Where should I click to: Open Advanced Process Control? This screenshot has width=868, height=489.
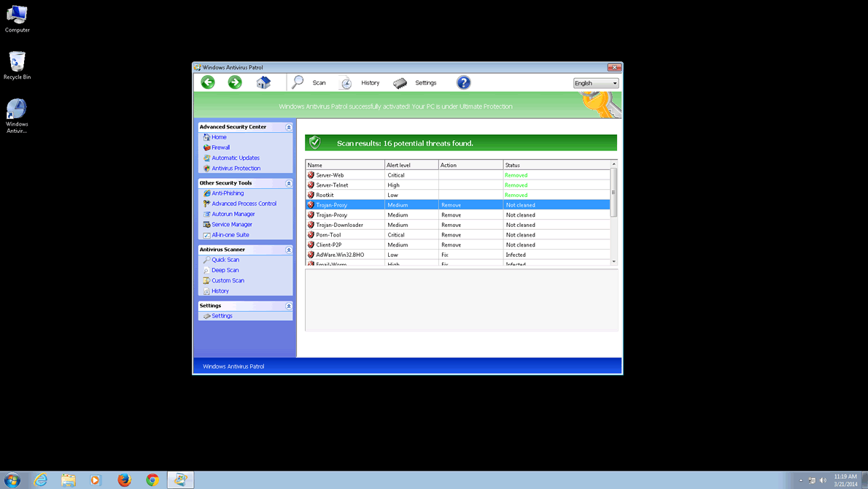pos(244,204)
